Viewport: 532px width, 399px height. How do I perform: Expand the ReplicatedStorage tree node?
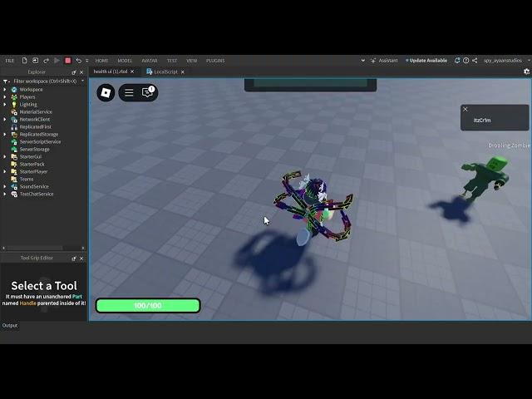point(5,135)
